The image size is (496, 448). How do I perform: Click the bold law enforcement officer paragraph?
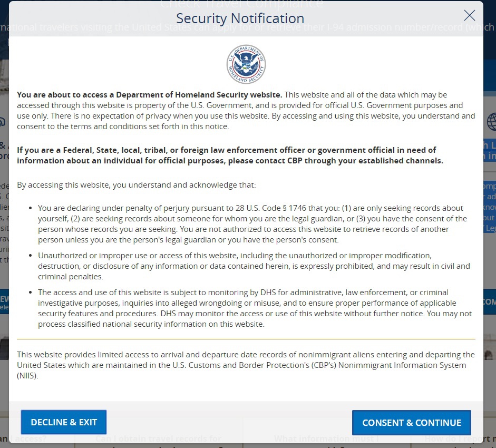229,155
